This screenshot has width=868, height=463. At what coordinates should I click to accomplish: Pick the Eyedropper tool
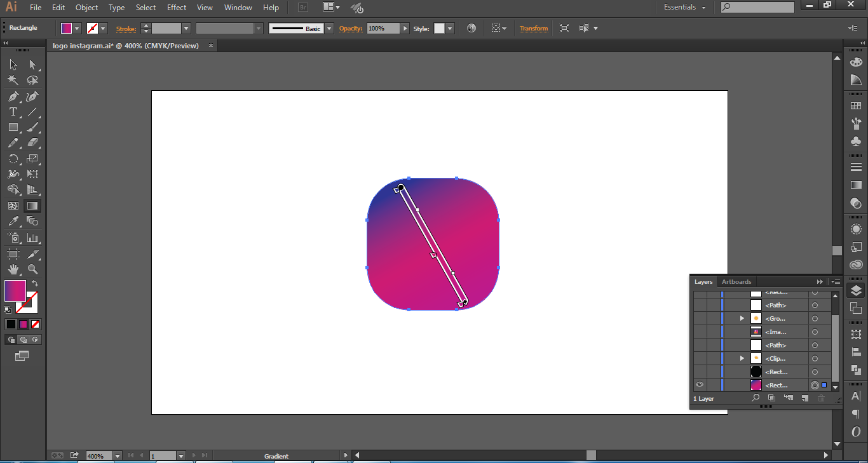(x=13, y=221)
